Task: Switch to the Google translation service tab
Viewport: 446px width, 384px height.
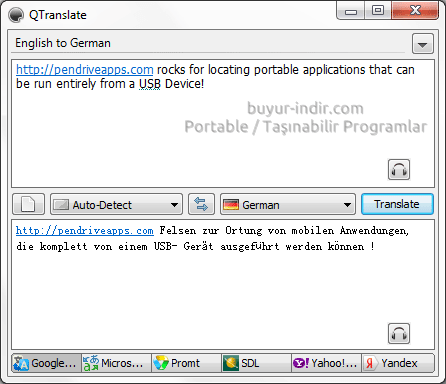Action: pyautogui.click(x=46, y=363)
